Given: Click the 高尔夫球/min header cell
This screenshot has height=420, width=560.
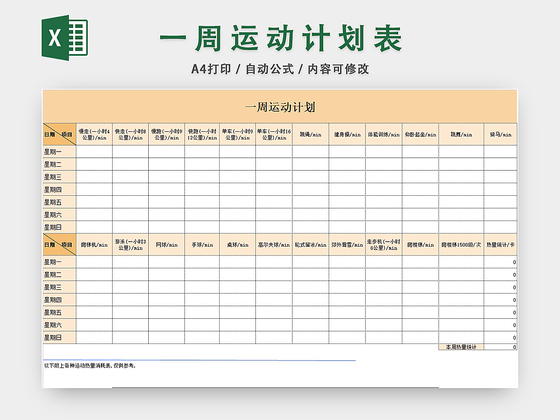Looking at the screenshot, I should tap(274, 245).
